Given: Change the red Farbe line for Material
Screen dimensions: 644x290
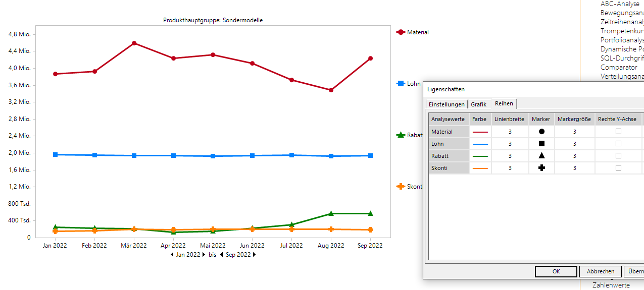Looking at the screenshot, I should pyautogui.click(x=480, y=132).
